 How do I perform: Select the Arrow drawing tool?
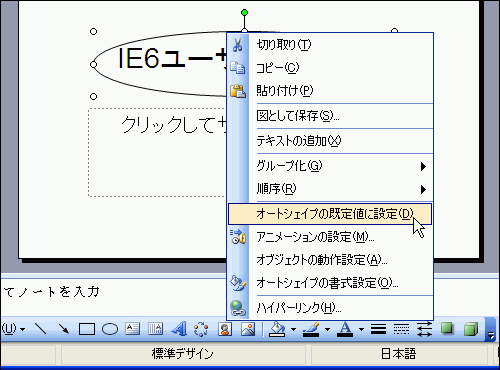click(x=63, y=329)
